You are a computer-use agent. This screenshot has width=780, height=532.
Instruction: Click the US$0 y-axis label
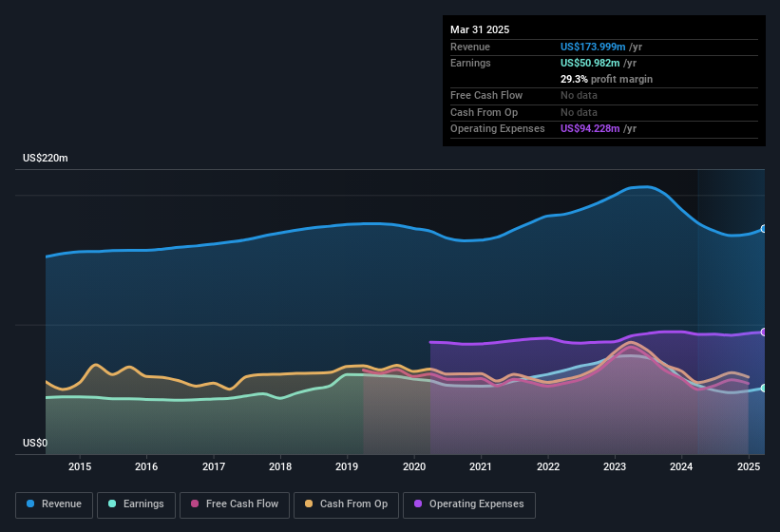coord(35,443)
